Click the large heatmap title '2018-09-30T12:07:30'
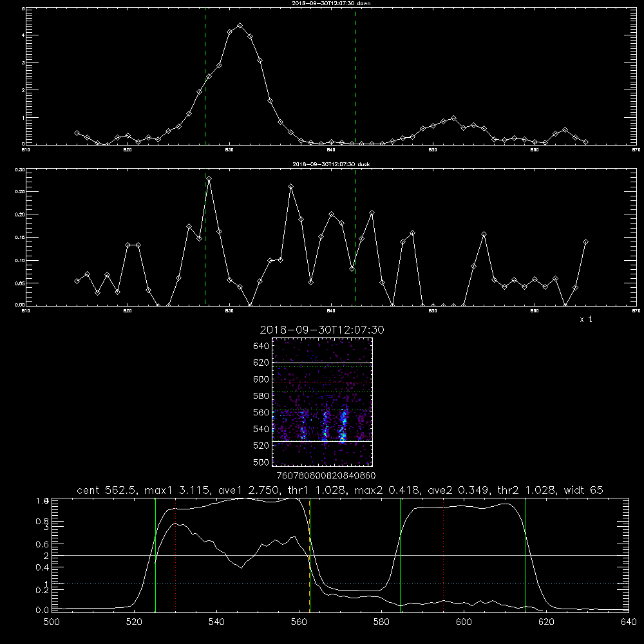The height and width of the screenshot is (644, 644). tap(322, 330)
